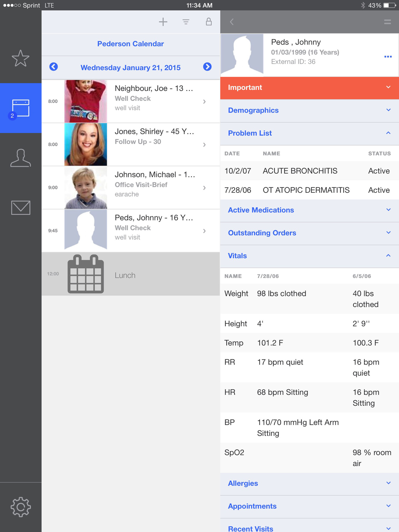399x532 pixels.
Task: Open the three-dot options for Johnny Peds
Action: pyautogui.click(x=388, y=57)
